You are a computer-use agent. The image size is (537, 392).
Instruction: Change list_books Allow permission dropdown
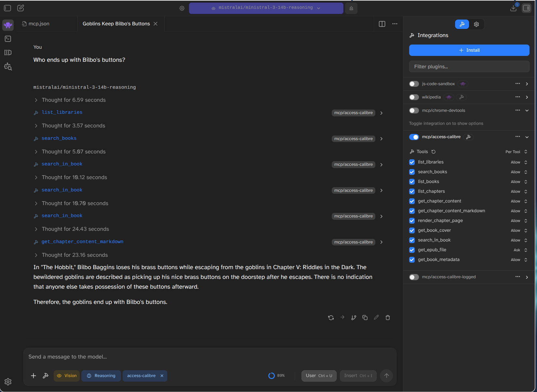519,182
